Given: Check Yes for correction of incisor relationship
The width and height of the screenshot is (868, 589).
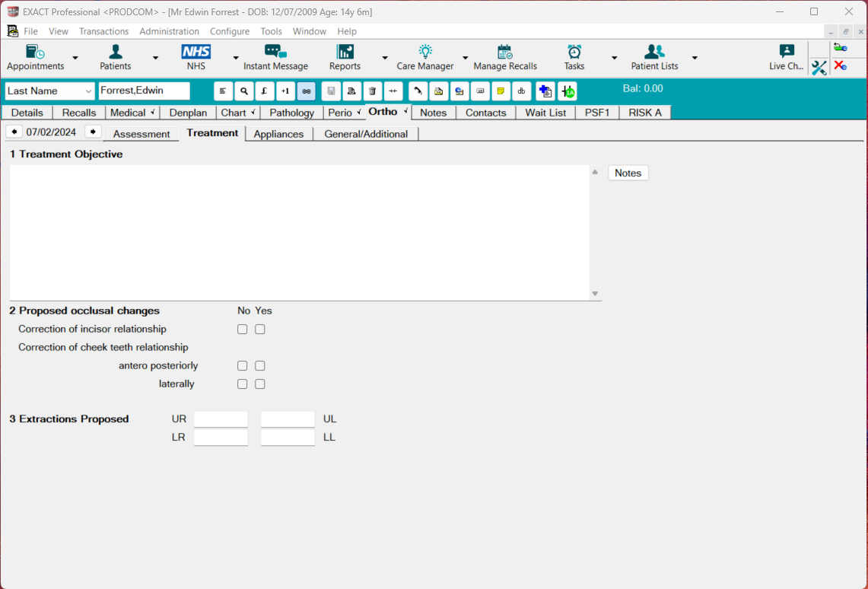Looking at the screenshot, I should [259, 329].
